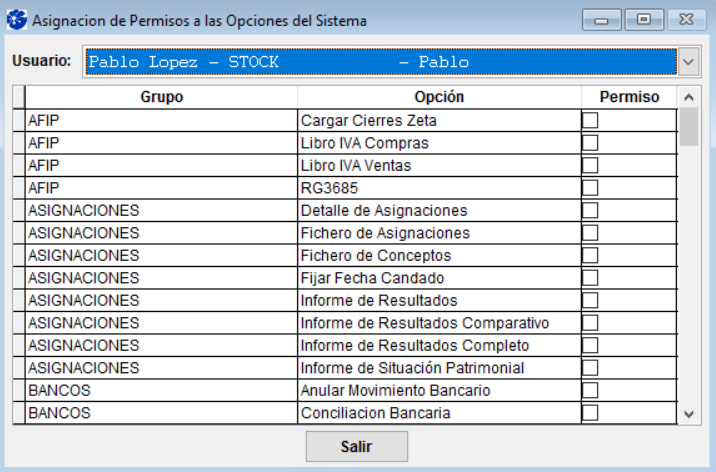The image size is (716, 472).
Task: Enable permission for Cargar Cierres Zeta
Action: (591, 120)
